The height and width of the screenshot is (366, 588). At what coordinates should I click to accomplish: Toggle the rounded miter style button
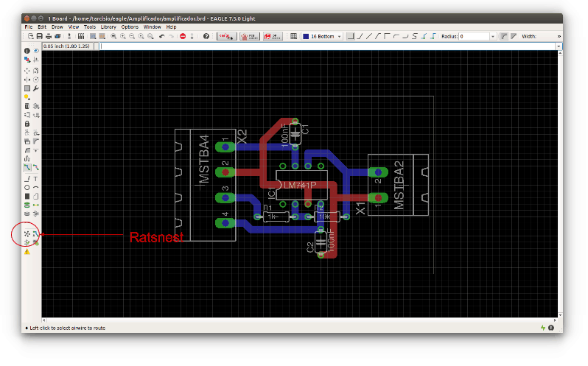(504, 36)
